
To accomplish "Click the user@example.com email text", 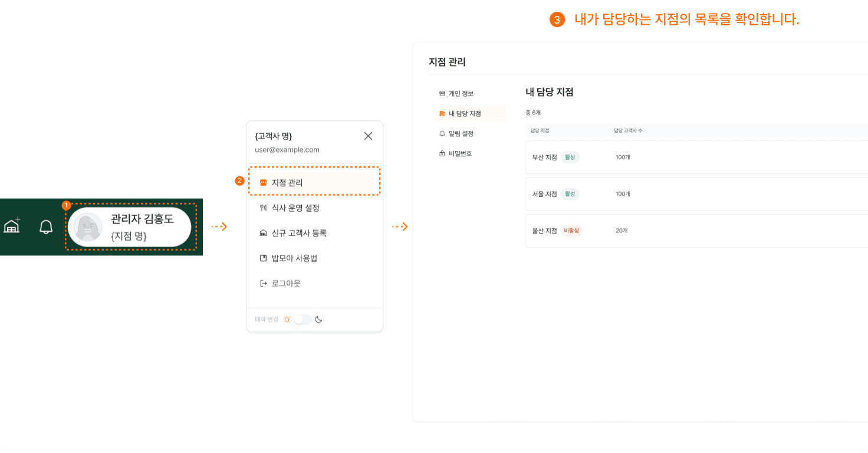I will [287, 150].
